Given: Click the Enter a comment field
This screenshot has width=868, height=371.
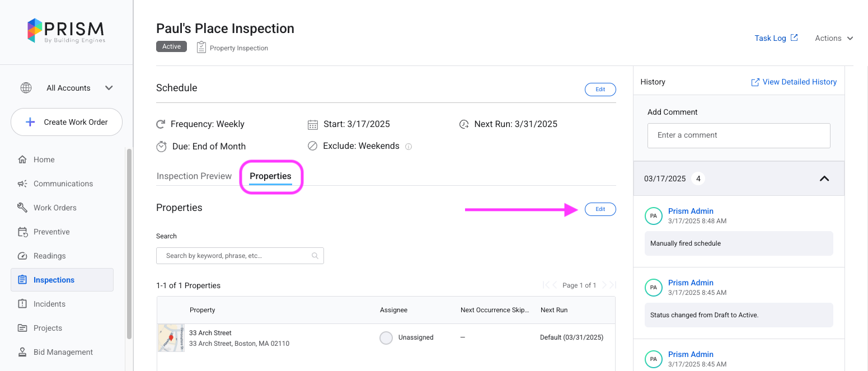Looking at the screenshot, I should click(x=739, y=135).
